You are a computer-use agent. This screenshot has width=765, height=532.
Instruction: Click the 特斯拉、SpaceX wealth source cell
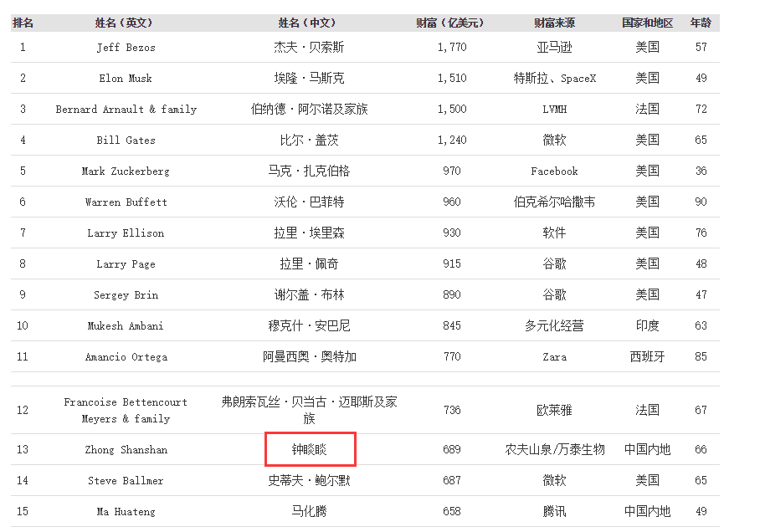(554, 79)
